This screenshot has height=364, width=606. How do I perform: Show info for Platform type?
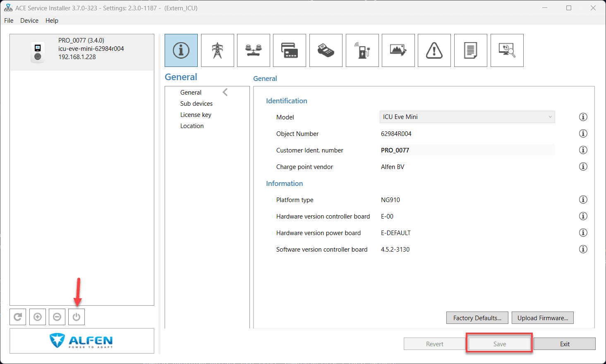(583, 200)
